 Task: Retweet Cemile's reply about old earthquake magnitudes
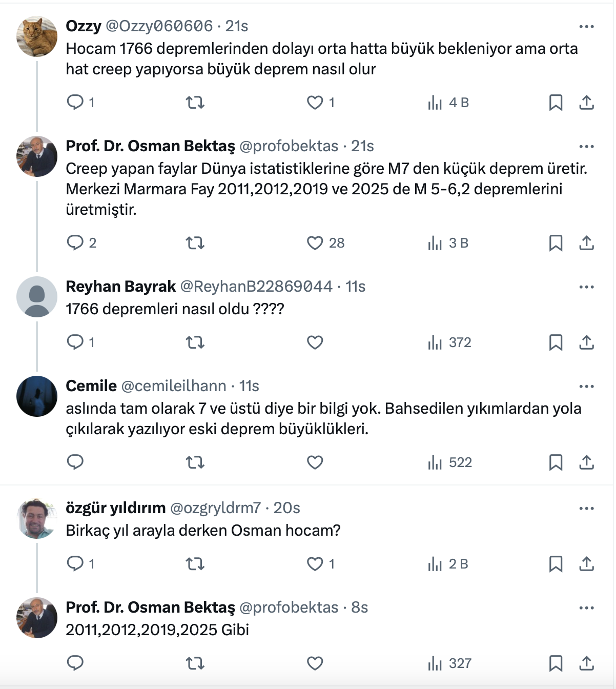195,462
